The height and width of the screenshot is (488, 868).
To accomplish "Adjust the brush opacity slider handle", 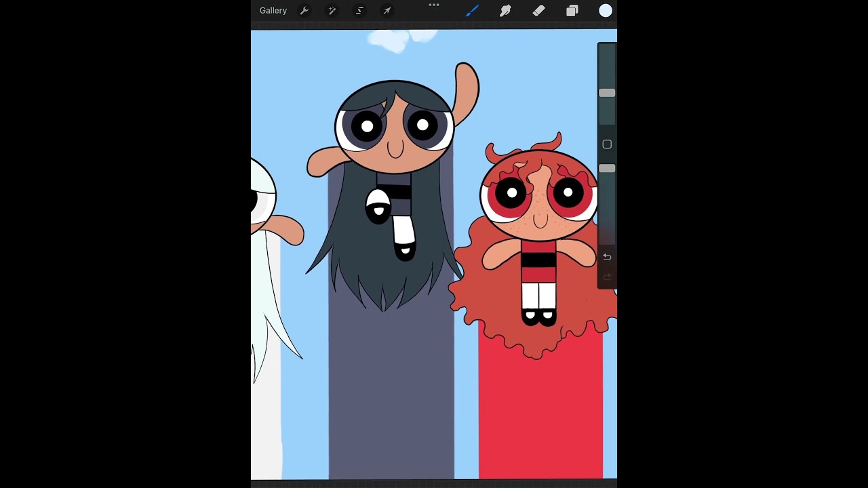I will coord(607,168).
